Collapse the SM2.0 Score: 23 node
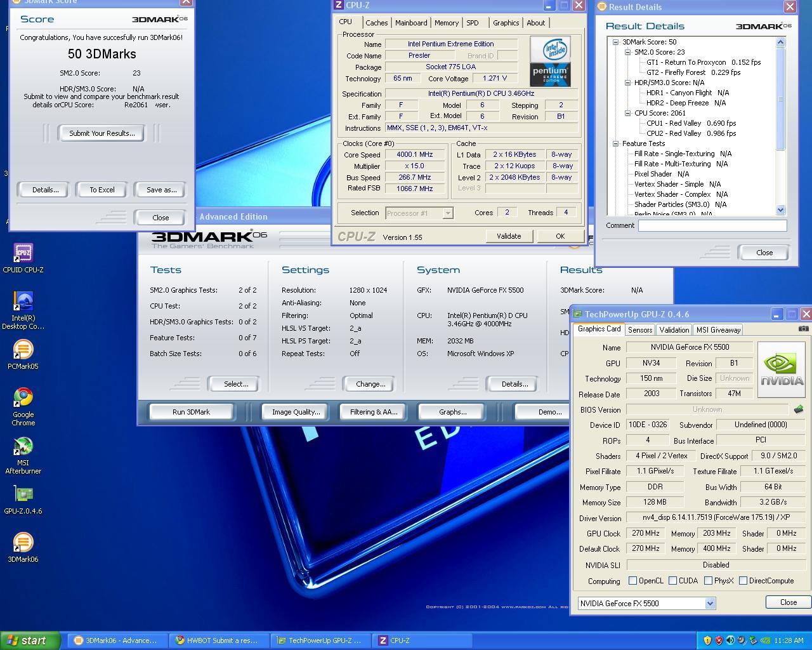812x650 pixels. 627,52
